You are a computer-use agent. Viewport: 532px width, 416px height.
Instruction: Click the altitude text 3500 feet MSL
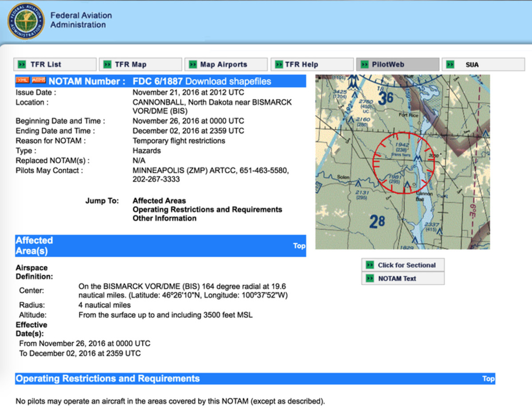pyautogui.click(x=228, y=315)
